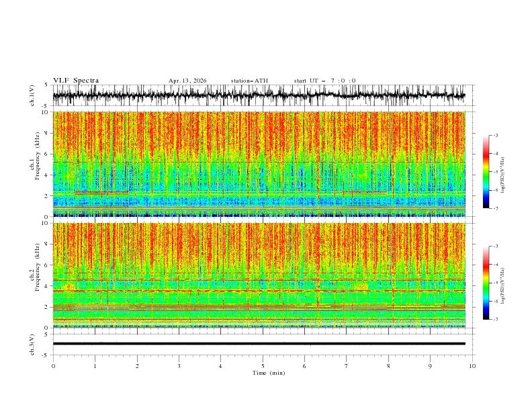Click time axis tick label "9"
Image resolution: width=532 pixels, height=411 pixels.
pos(430,366)
